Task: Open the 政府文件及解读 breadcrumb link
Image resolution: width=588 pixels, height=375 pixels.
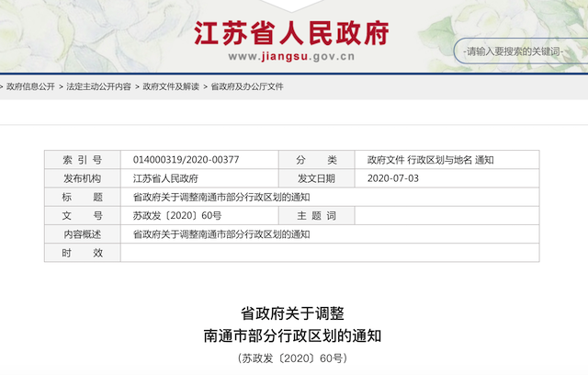Action: click(171, 86)
